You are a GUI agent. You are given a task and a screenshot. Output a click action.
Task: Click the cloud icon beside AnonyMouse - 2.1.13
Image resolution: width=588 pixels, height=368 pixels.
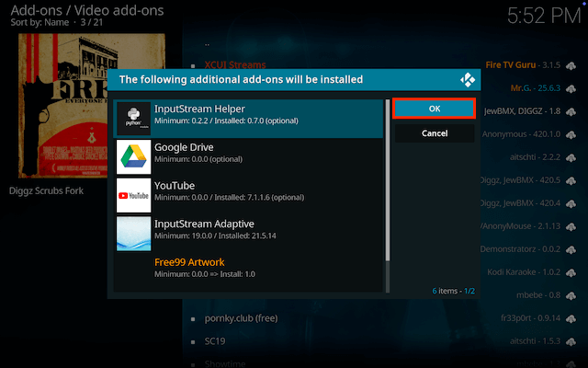click(571, 226)
